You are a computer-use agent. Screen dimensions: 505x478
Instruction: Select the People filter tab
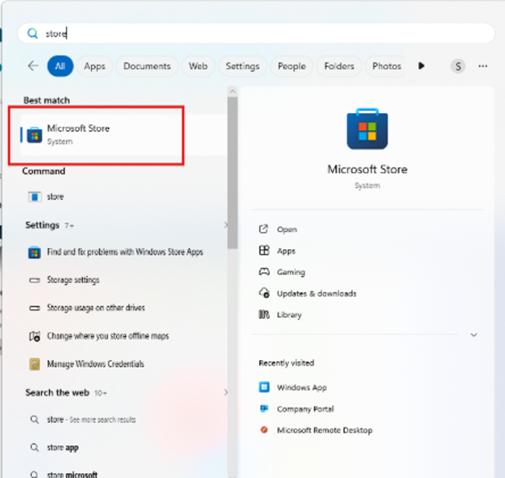[292, 66]
